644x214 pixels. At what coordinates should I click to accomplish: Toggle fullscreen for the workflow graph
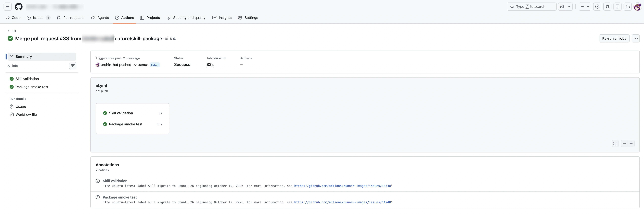[x=615, y=143]
